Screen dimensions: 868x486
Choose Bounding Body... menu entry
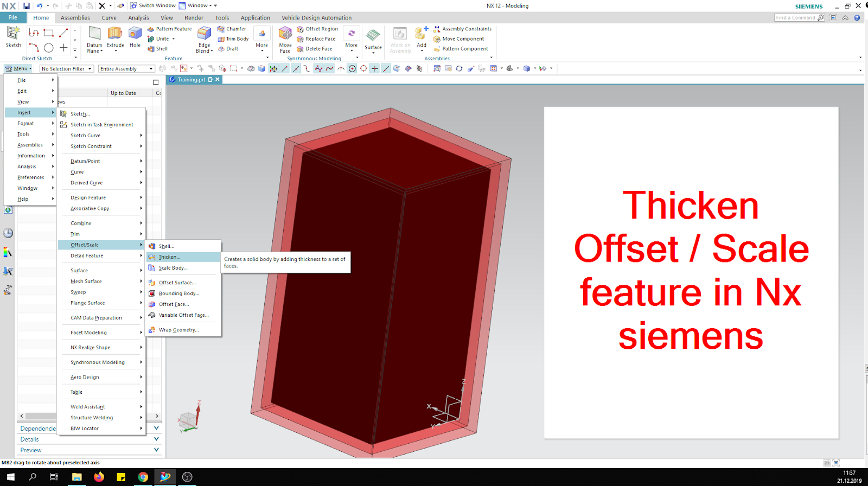[x=183, y=293]
